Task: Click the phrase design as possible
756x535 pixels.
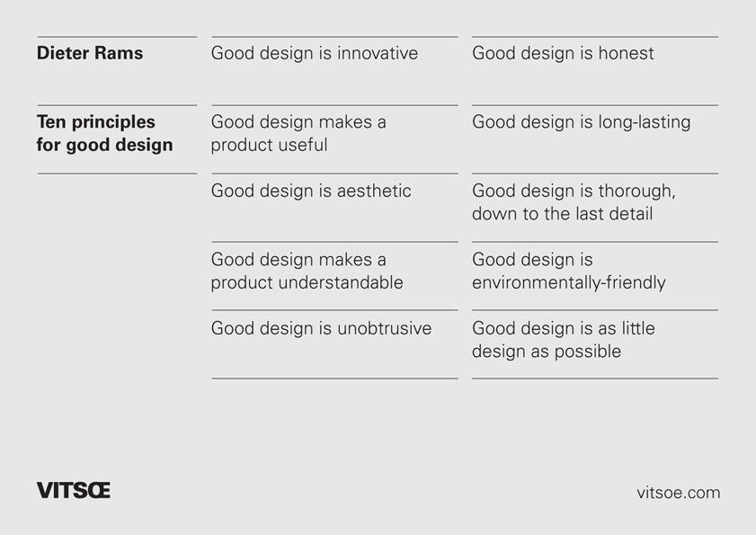Action: click(547, 352)
